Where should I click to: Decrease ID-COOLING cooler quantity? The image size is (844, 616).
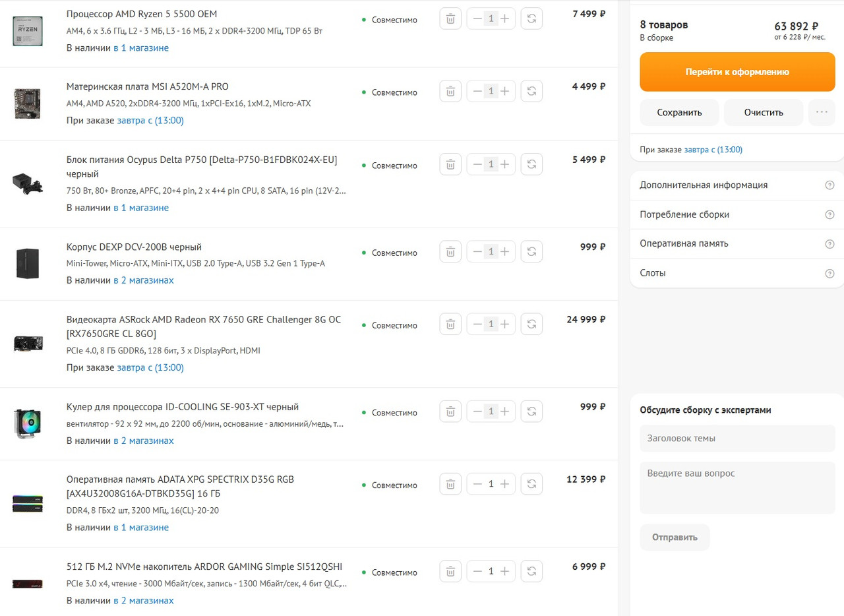pyautogui.click(x=477, y=411)
